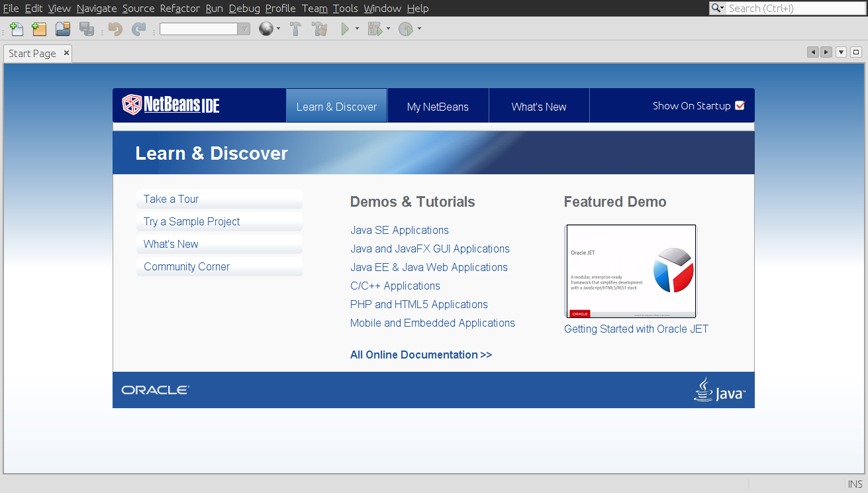
Task: Expand the Run Project dropdown arrow
Action: point(357,29)
